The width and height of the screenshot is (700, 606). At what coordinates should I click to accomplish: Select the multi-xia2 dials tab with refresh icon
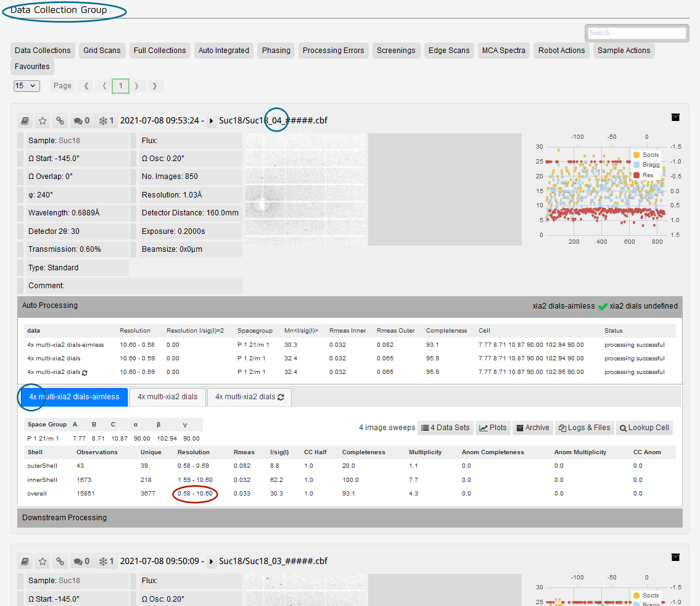click(x=249, y=397)
